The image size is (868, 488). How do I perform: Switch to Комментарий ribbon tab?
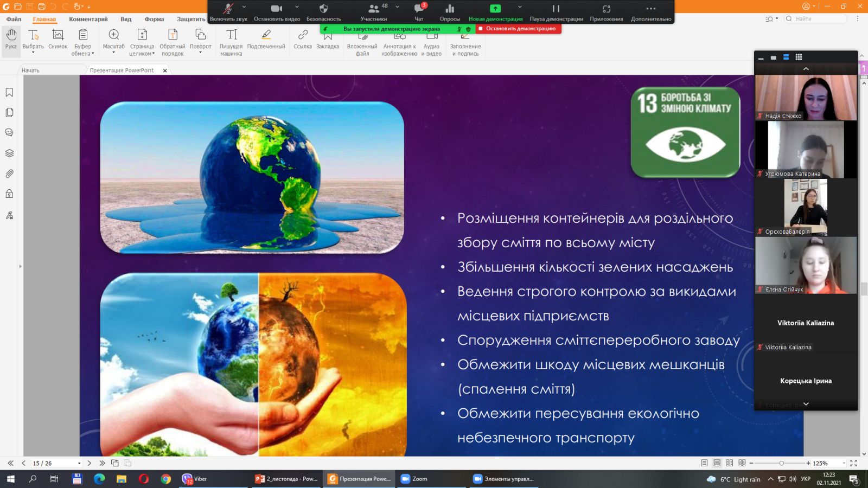point(88,19)
